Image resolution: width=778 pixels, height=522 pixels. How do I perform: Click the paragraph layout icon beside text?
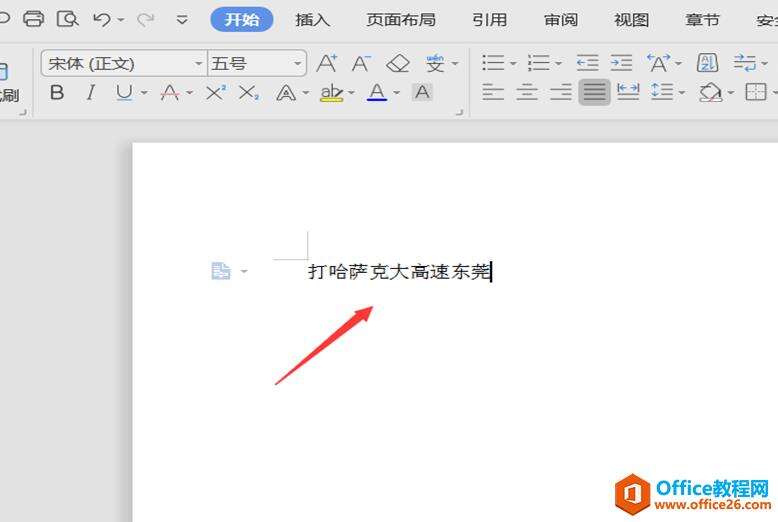221,271
